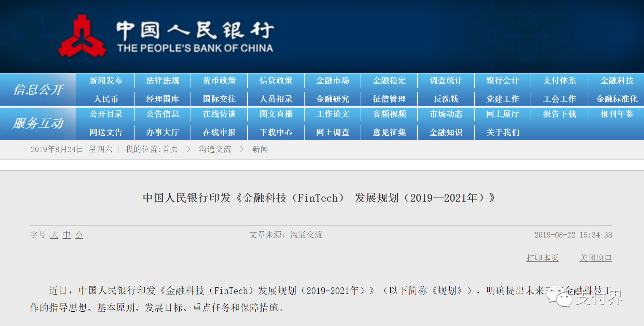The image size is (644, 326).
Task: Open 人员招录 page
Action: point(276,99)
